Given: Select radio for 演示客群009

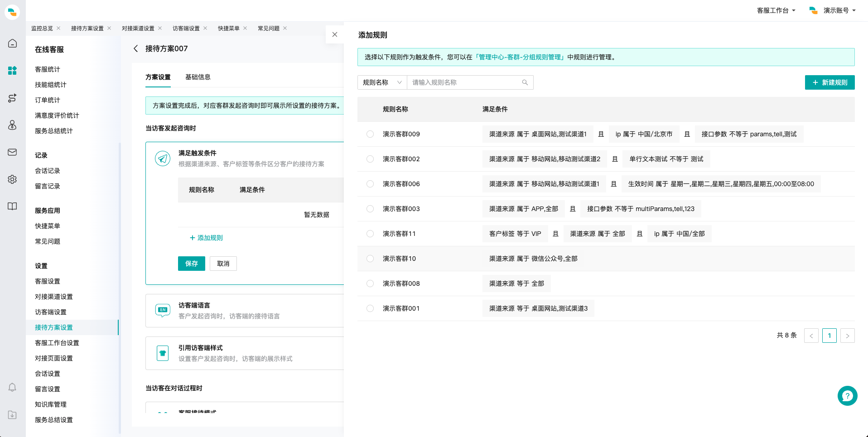Looking at the screenshot, I should click(370, 134).
